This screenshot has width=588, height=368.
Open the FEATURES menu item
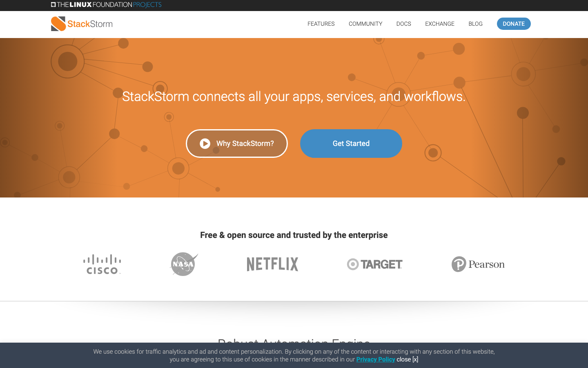(321, 24)
